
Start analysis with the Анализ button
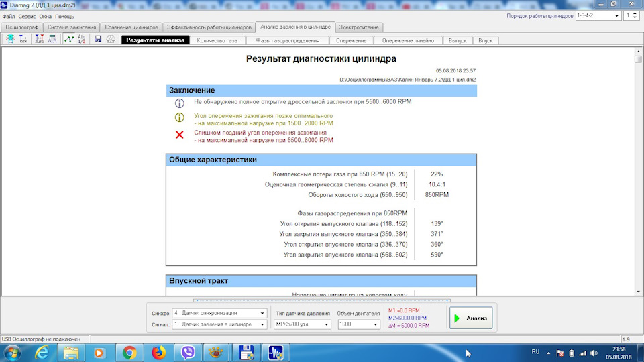tap(471, 318)
